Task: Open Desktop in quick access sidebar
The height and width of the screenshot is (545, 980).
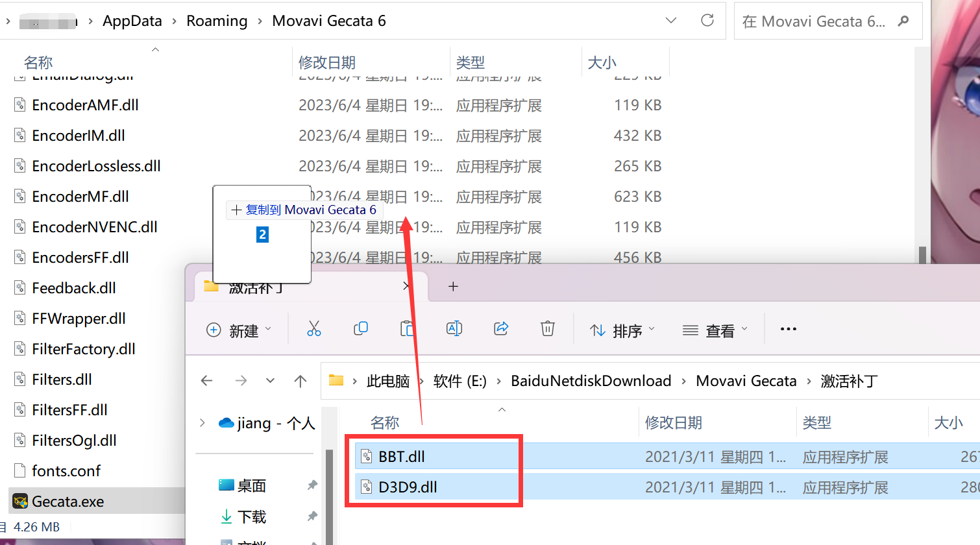Action: point(251,485)
